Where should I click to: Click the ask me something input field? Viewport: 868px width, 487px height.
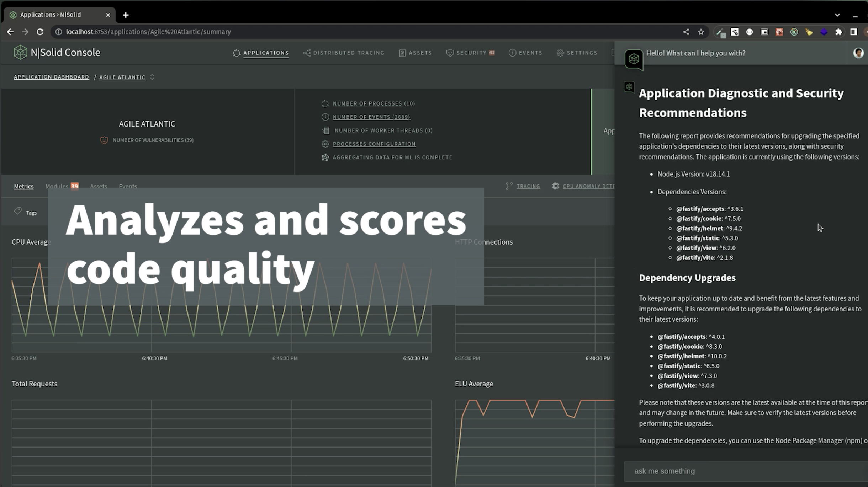pos(743,471)
